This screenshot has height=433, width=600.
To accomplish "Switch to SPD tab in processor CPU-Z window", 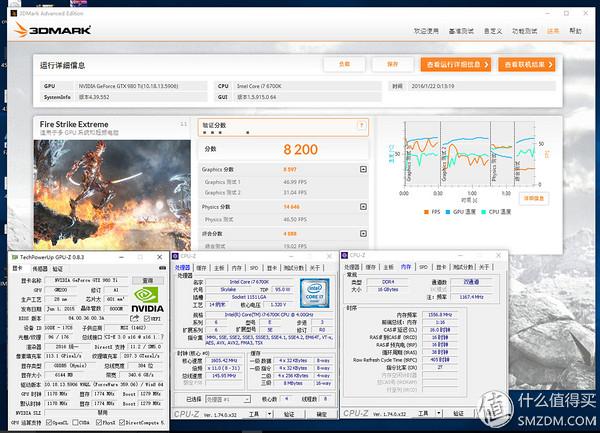I will pos(254,268).
